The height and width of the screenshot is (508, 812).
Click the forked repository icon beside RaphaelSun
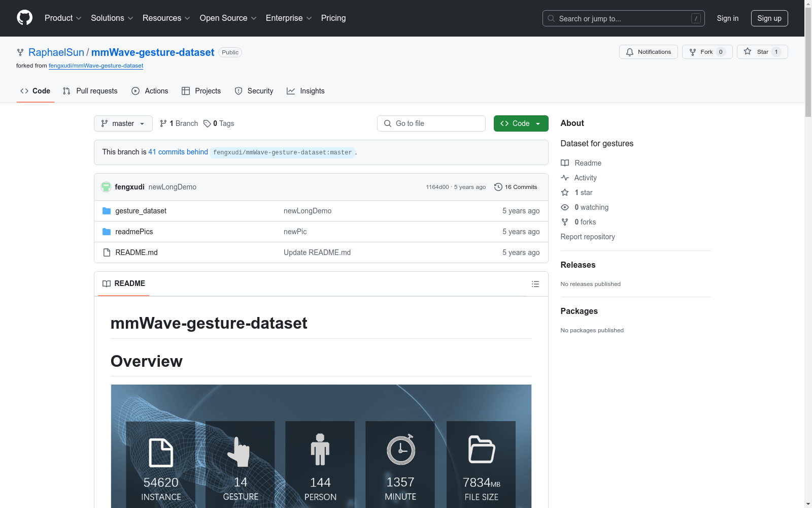[x=20, y=52]
